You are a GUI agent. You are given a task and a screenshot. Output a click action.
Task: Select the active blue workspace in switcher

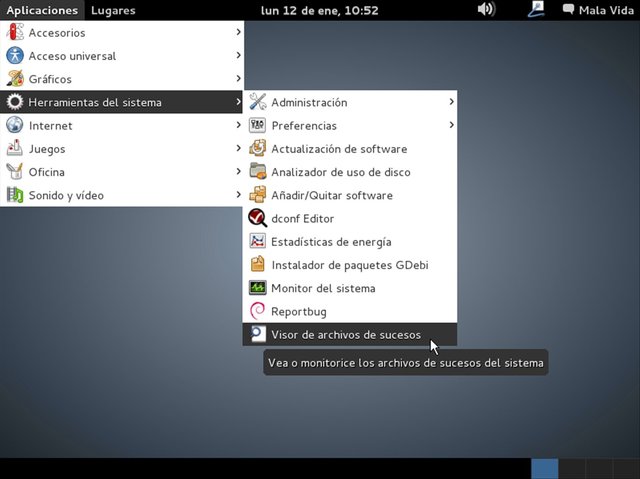coord(544,468)
